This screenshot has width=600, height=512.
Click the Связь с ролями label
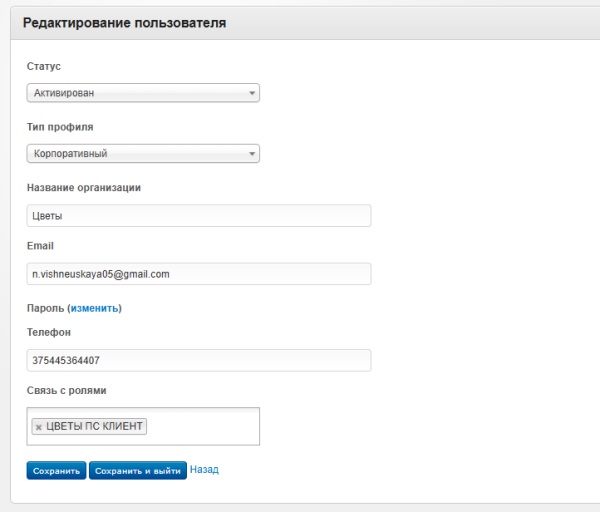tap(67, 391)
